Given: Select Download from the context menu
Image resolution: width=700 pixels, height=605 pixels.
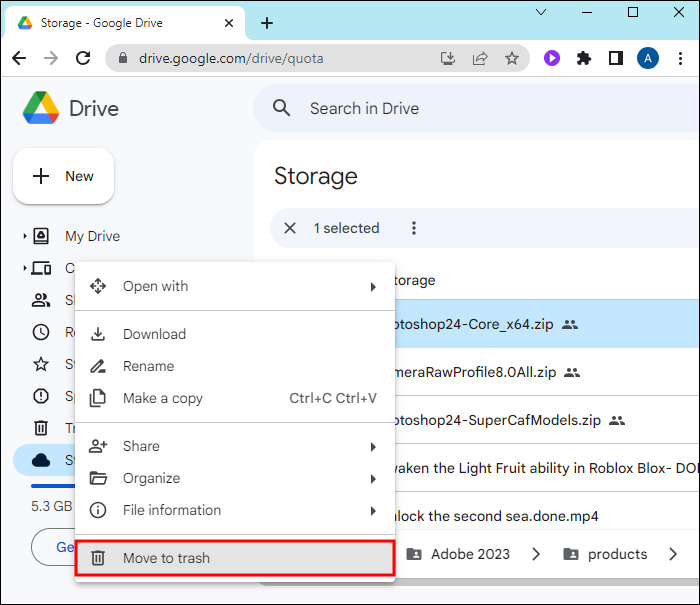Looking at the screenshot, I should click(154, 334).
